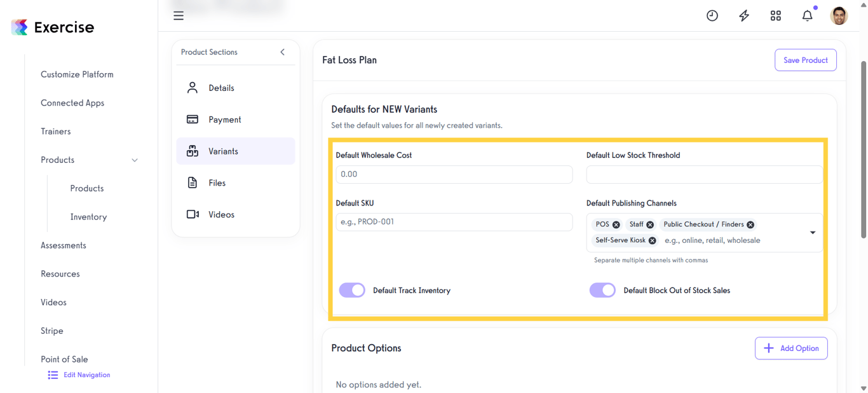The width and height of the screenshot is (868, 393).
Task: Open the lightning bolt quick actions
Action: pos(744,16)
